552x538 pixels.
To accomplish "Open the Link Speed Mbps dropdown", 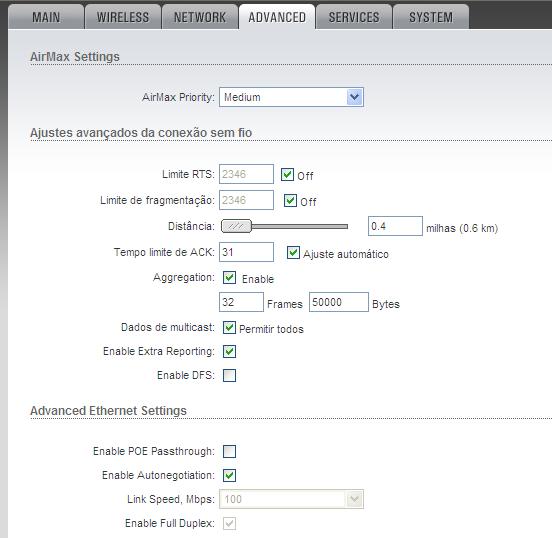I will pos(291,499).
